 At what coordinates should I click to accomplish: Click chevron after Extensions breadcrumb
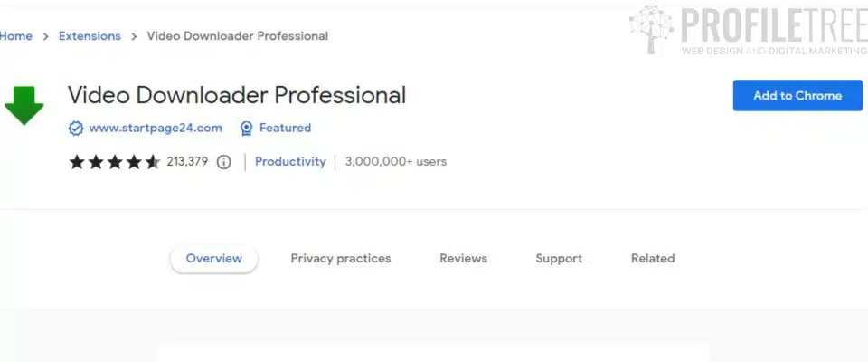[134, 36]
